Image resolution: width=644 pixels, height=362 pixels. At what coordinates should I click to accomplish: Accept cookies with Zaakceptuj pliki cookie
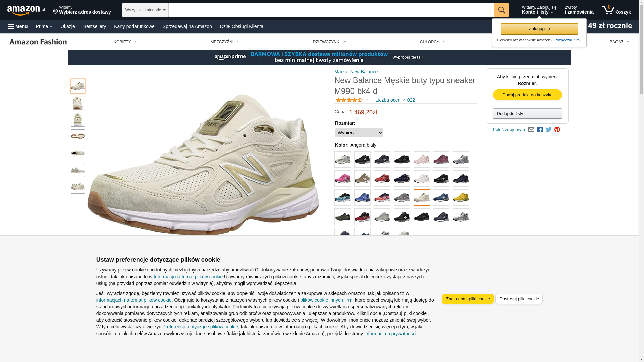point(468,299)
